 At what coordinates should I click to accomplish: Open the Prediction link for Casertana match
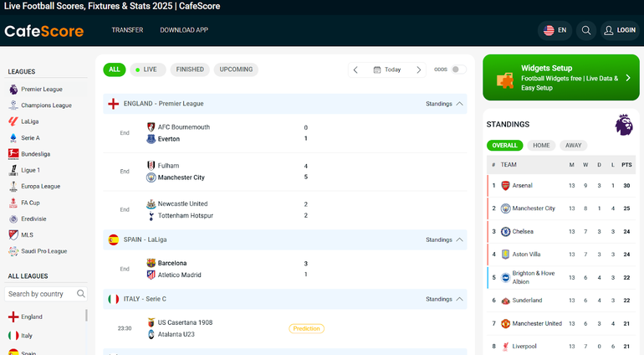[x=306, y=328]
